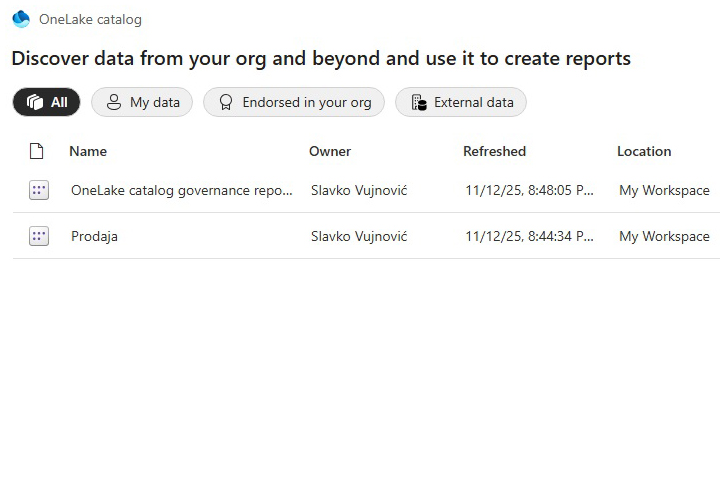This screenshot has width=720, height=480.
Task: Switch to the My data filter
Action: point(142,102)
